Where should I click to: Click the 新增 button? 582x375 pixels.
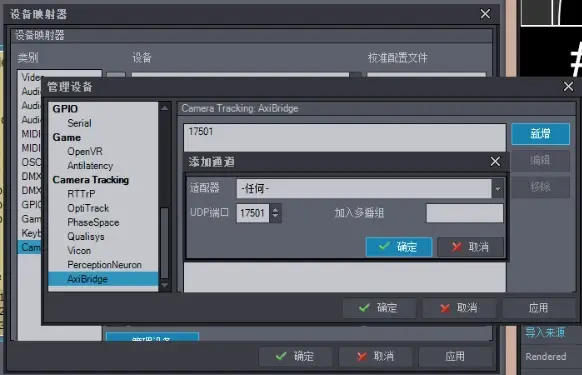(540, 134)
